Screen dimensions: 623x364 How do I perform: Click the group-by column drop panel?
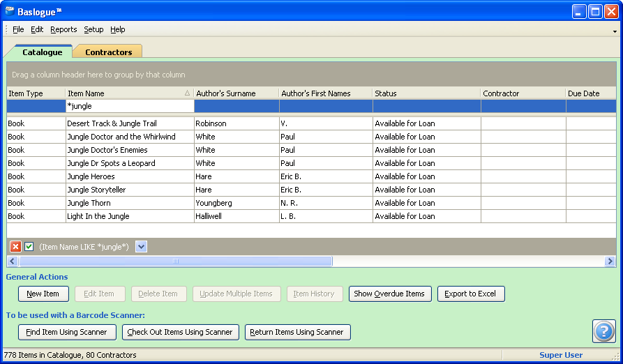coord(311,75)
